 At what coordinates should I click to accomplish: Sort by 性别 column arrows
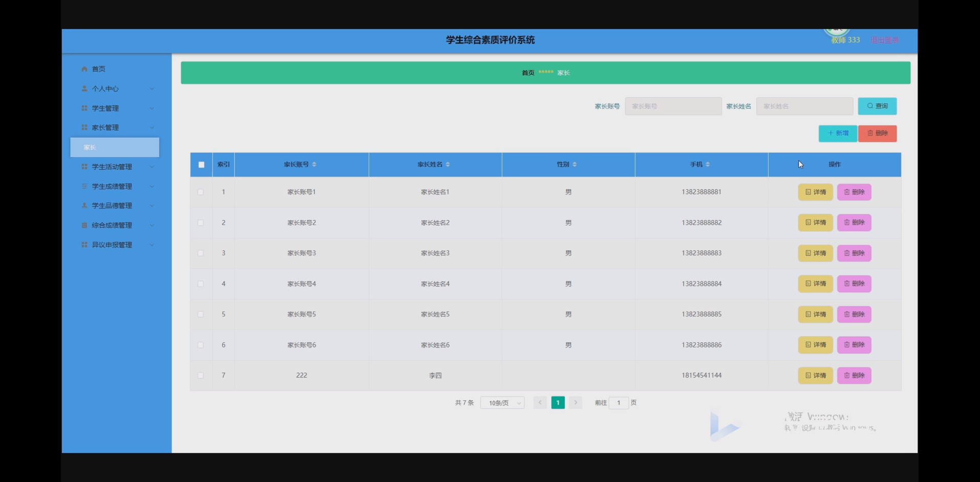point(574,164)
